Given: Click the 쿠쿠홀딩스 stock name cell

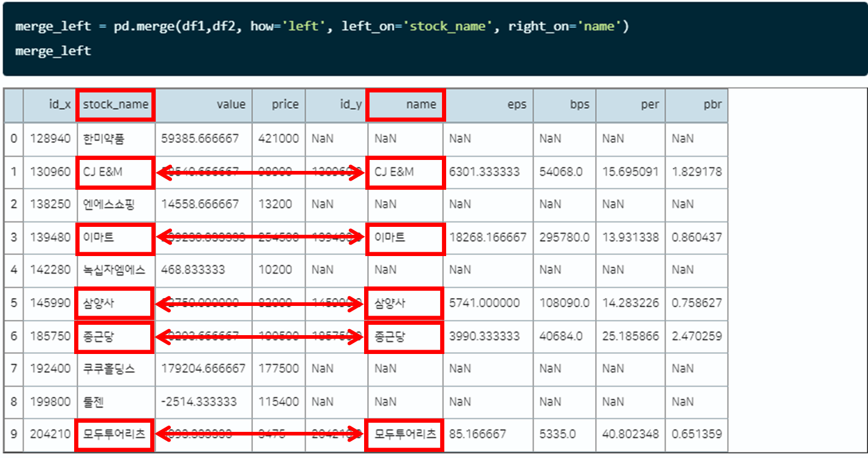Looking at the screenshot, I should coord(115,369).
